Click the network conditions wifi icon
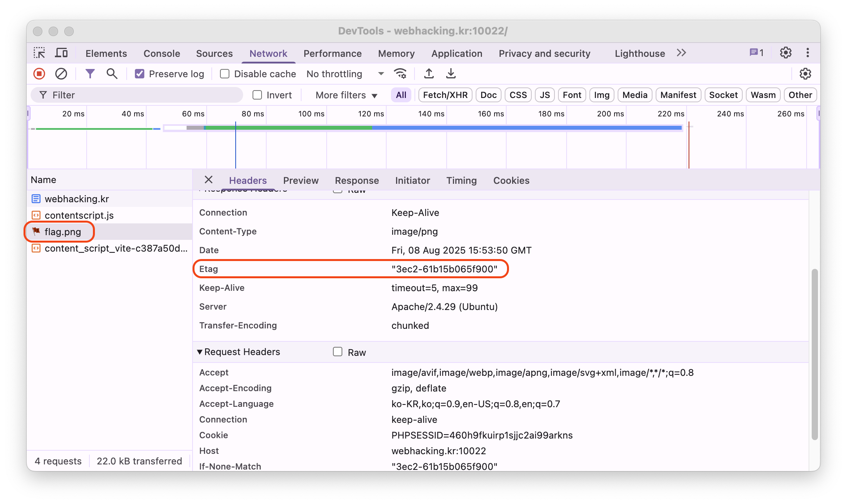The height and width of the screenshot is (504, 847). coord(400,74)
